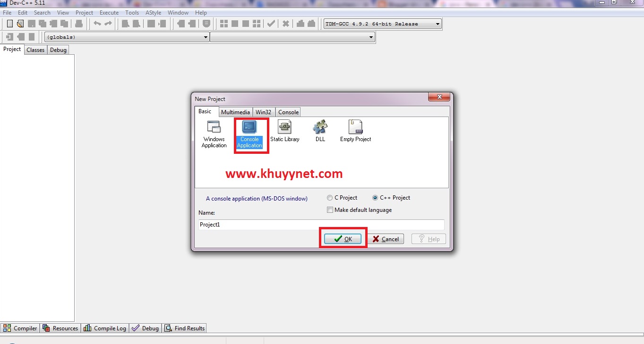The width and height of the screenshot is (644, 344).
Task: Click the Compile four-squares icon
Action: 224,24
